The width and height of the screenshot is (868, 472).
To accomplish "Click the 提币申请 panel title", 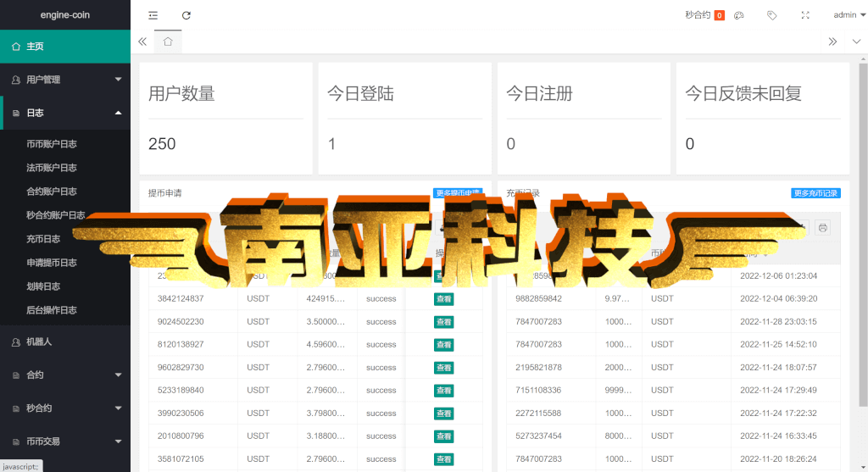I will [x=164, y=193].
